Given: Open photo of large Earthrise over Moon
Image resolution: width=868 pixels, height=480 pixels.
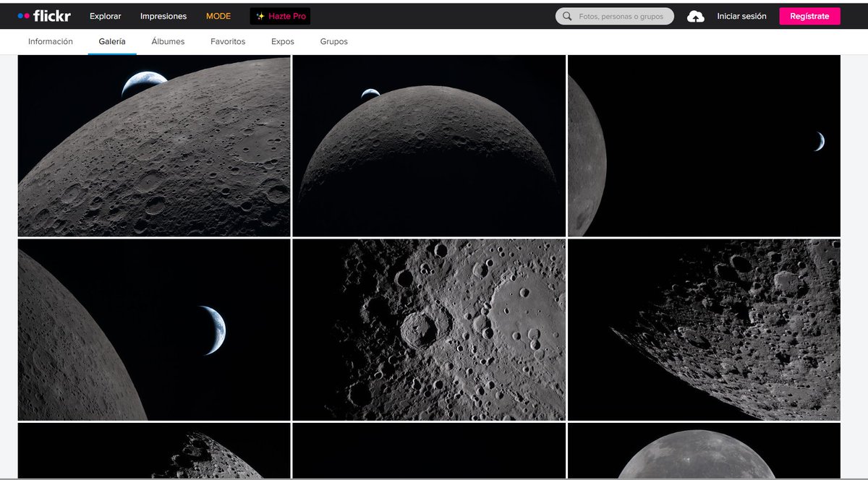Looking at the screenshot, I should [x=154, y=145].
